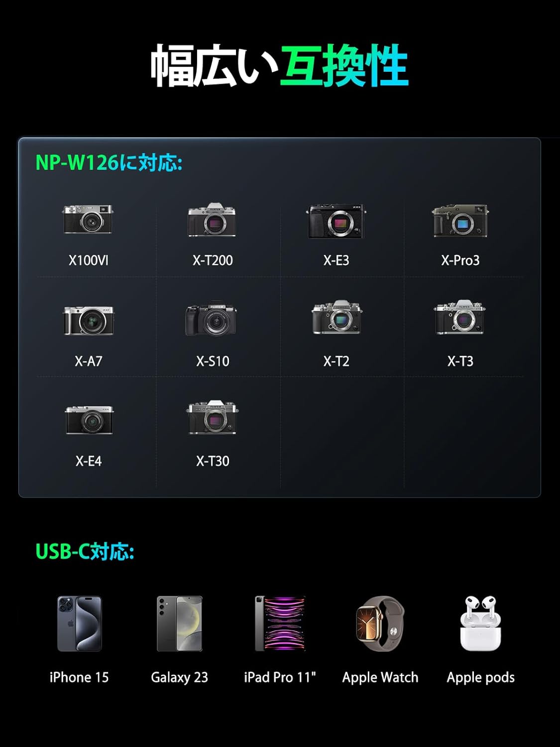Select the X-T30 camera image
This screenshot has width=560, height=747.
pos(213,417)
